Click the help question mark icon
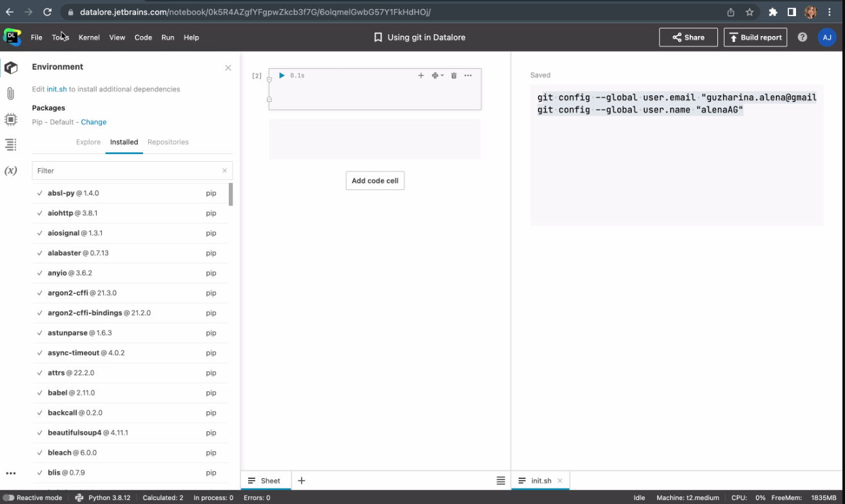Viewport: 845px width, 504px height. point(802,37)
